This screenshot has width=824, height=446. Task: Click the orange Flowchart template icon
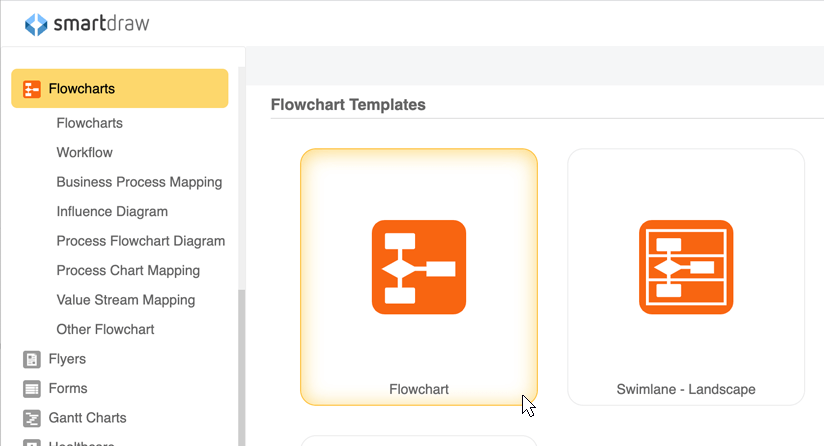click(x=419, y=267)
